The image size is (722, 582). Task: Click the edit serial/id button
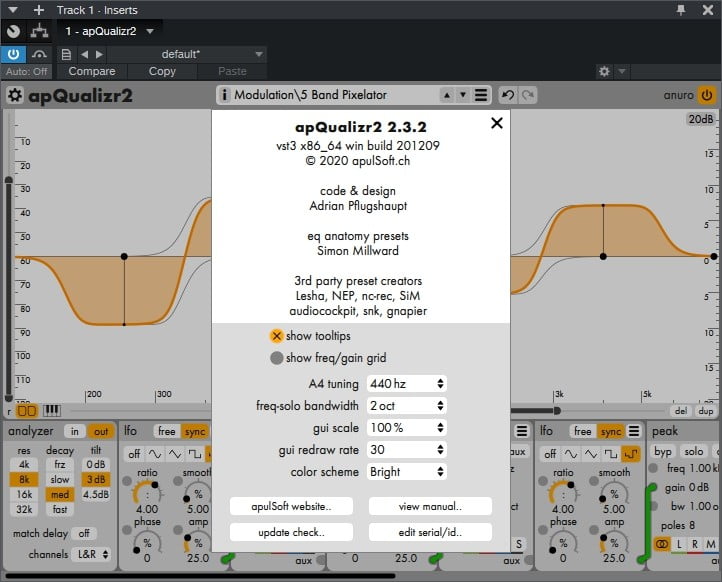pos(430,532)
